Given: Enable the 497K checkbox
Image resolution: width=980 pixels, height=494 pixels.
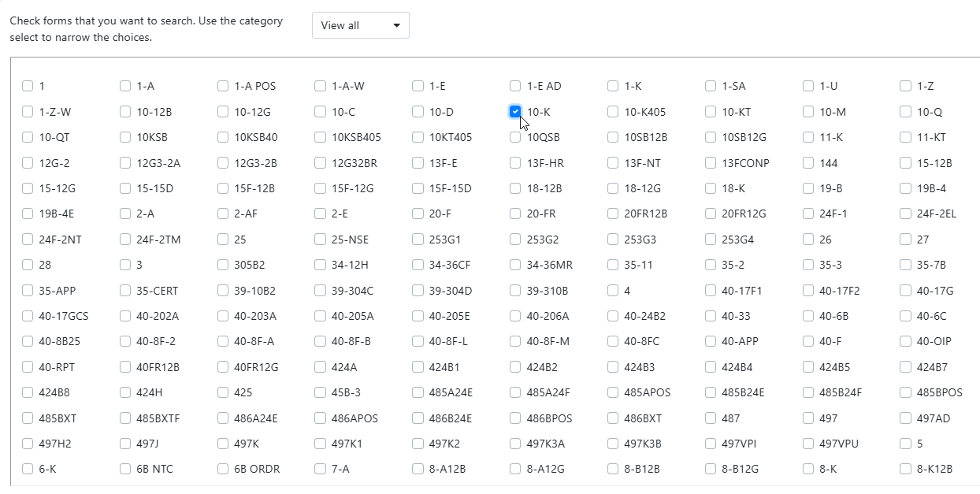Looking at the screenshot, I should [x=222, y=444].
